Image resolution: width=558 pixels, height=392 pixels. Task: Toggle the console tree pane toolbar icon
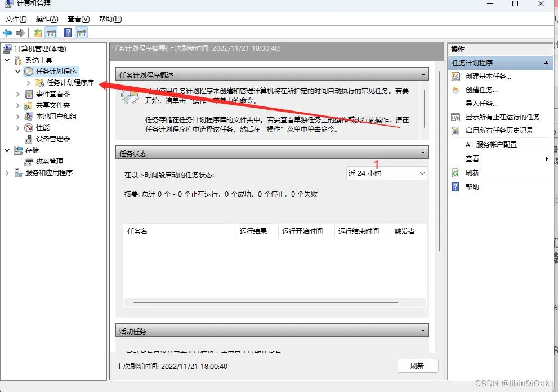pyautogui.click(x=51, y=33)
